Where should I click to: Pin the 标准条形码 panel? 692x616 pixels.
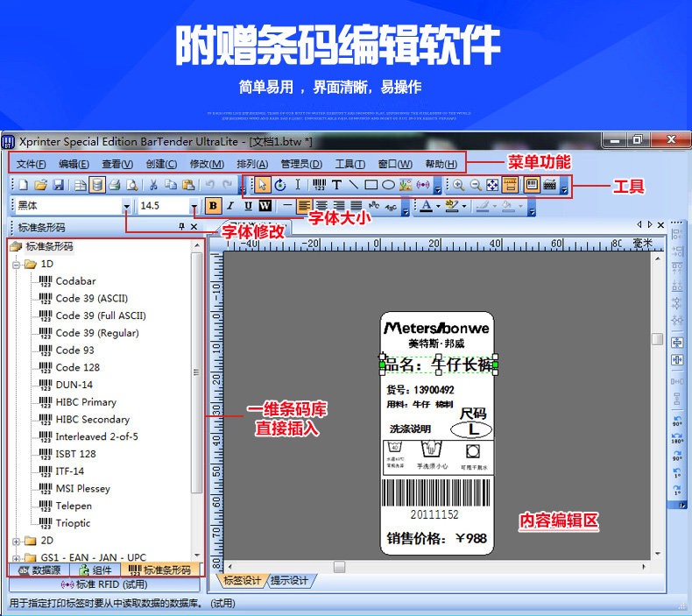[x=181, y=227]
